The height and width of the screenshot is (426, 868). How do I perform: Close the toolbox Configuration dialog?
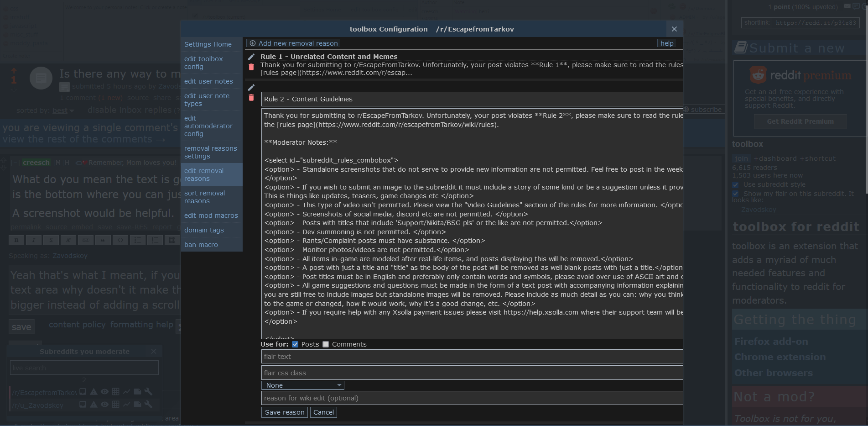coord(674,29)
